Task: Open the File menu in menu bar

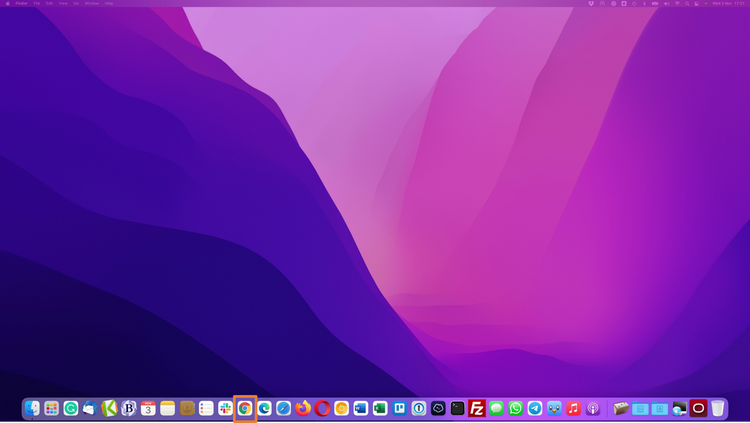Action: pyautogui.click(x=37, y=3)
